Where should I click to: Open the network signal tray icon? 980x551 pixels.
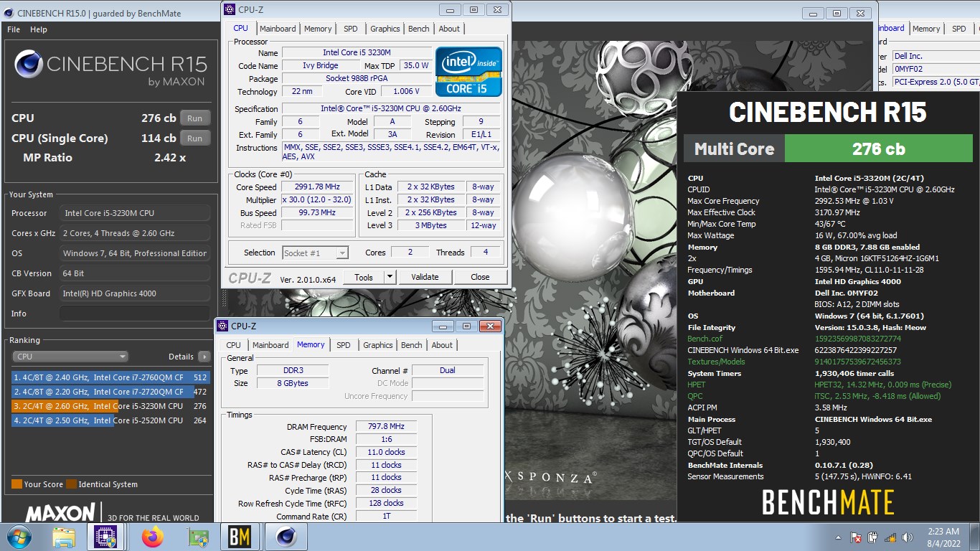point(890,537)
